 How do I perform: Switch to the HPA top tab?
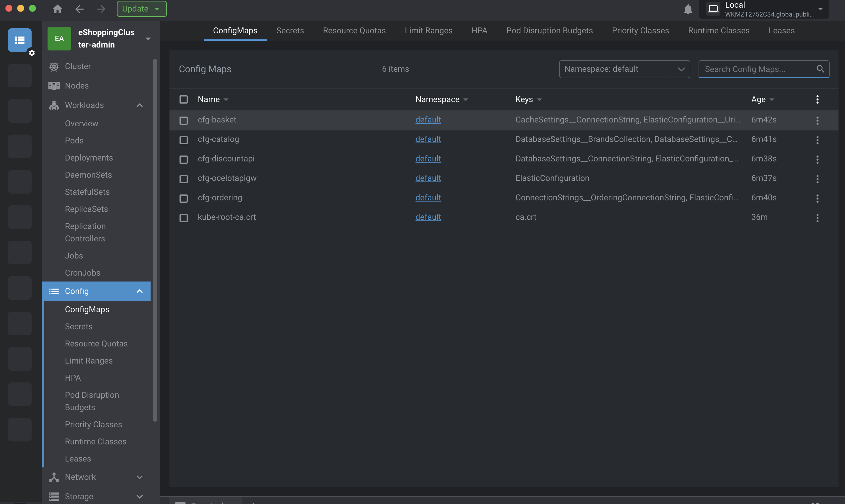click(479, 31)
